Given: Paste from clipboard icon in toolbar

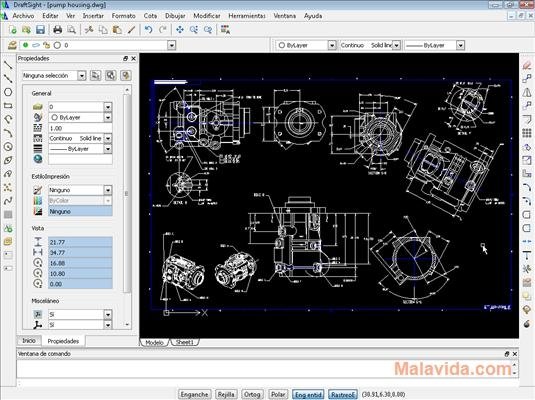Looking at the screenshot, I should [x=117, y=30].
